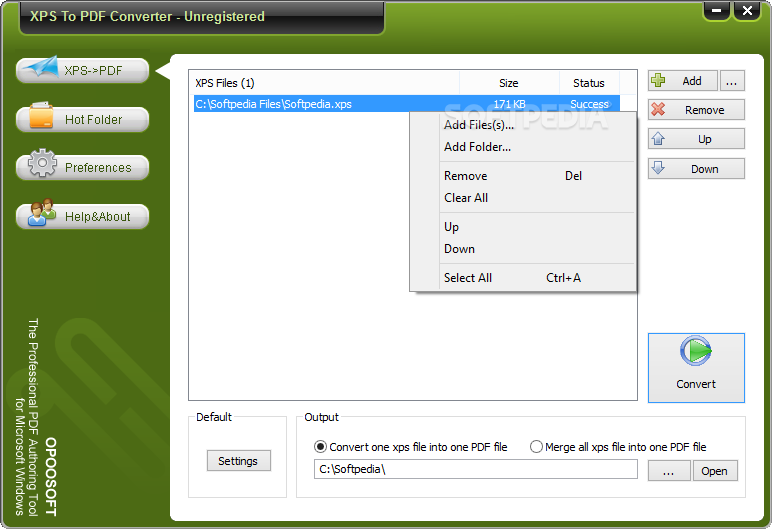Start conversion with the green play Convert button

pos(696,367)
